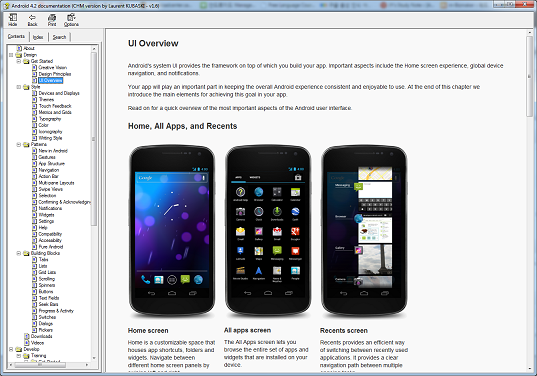Open the Writing Style topic

coord(50,138)
